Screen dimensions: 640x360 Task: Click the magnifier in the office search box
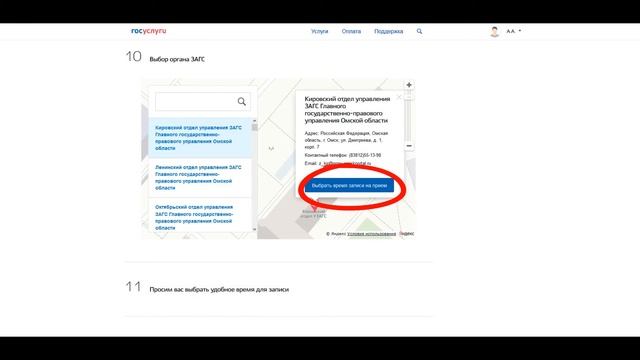tap(242, 102)
